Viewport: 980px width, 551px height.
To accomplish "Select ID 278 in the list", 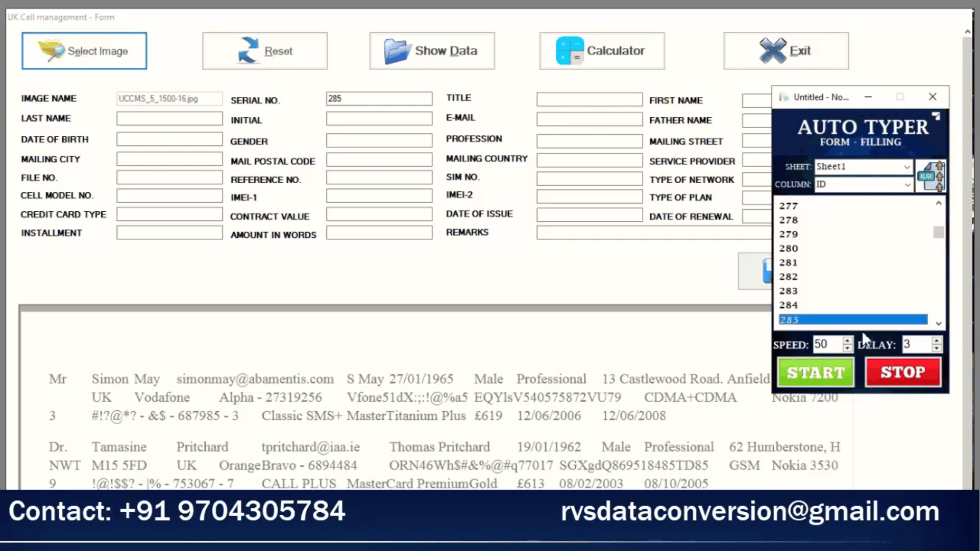I will [x=853, y=220].
